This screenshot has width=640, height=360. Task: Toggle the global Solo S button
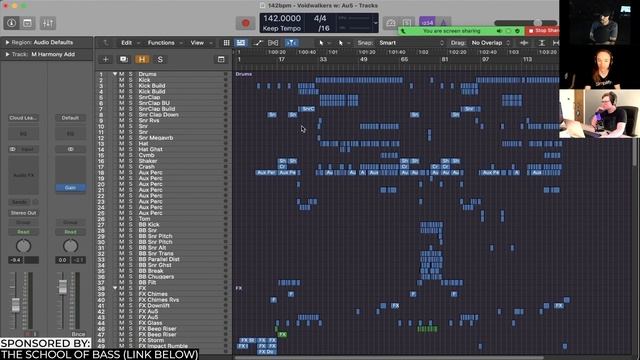click(x=160, y=60)
